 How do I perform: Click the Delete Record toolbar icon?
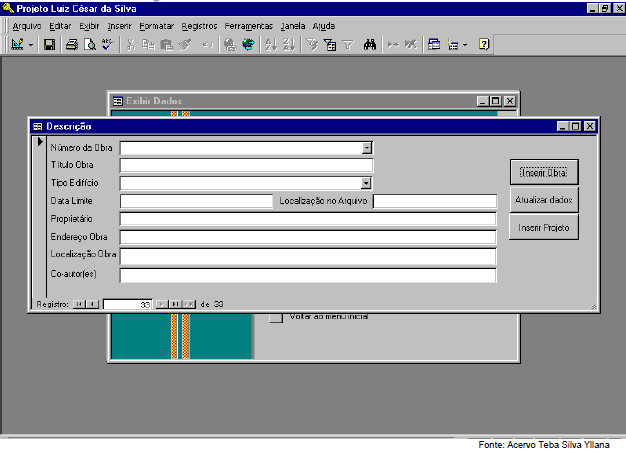[411, 44]
